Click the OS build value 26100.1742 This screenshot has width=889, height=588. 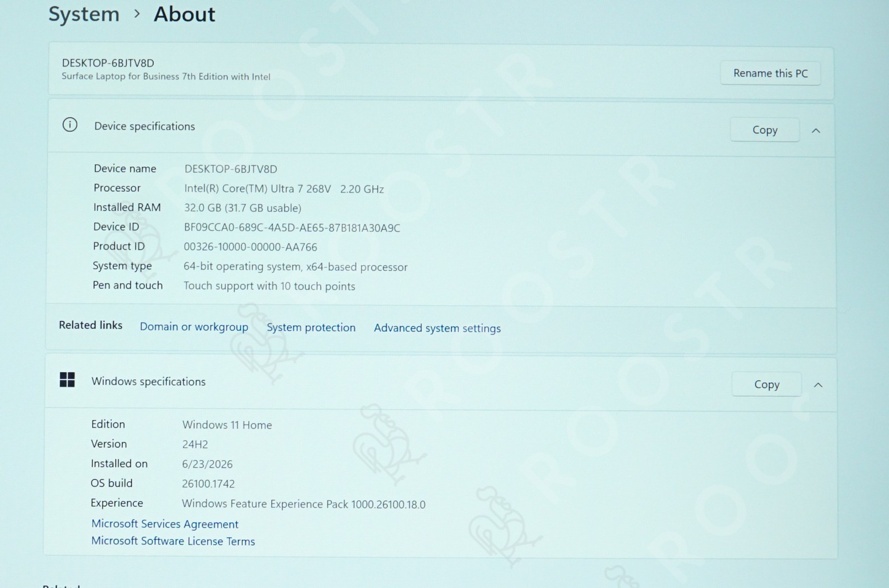click(208, 484)
